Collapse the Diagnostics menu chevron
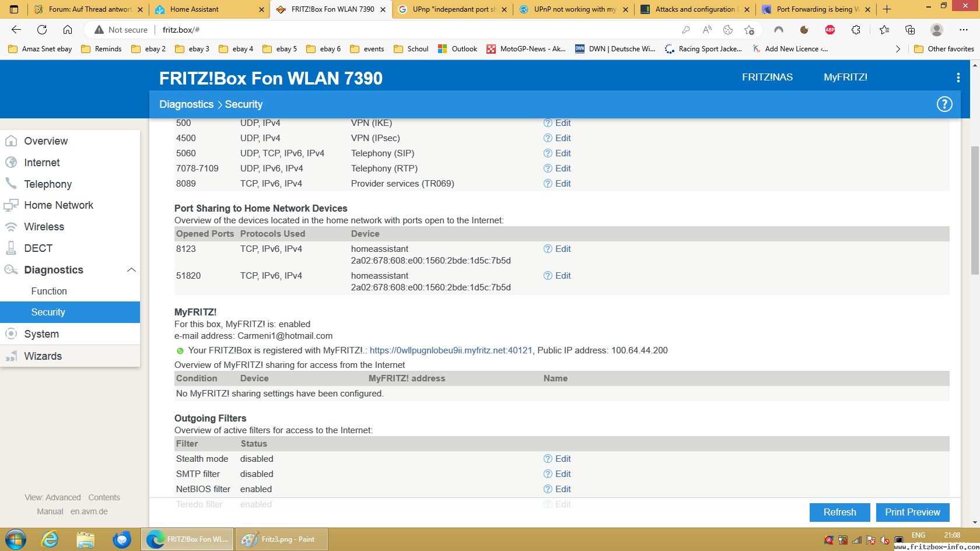The image size is (980, 551). 131,270
